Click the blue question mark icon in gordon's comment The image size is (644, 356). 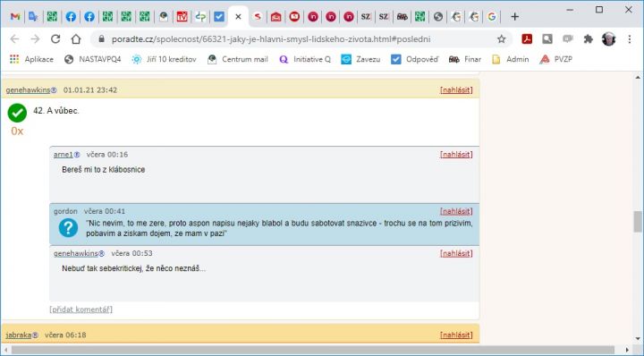click(68, 228)
